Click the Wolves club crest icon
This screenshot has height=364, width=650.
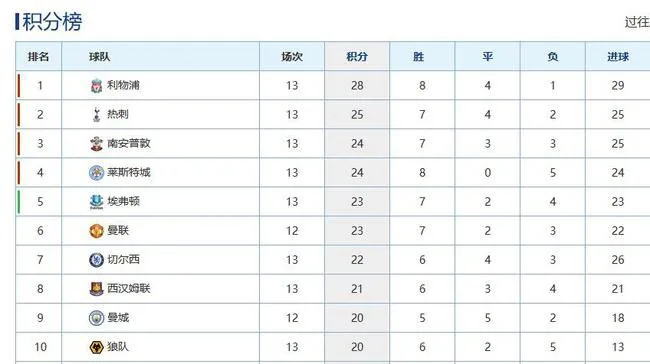coord(96,347)
